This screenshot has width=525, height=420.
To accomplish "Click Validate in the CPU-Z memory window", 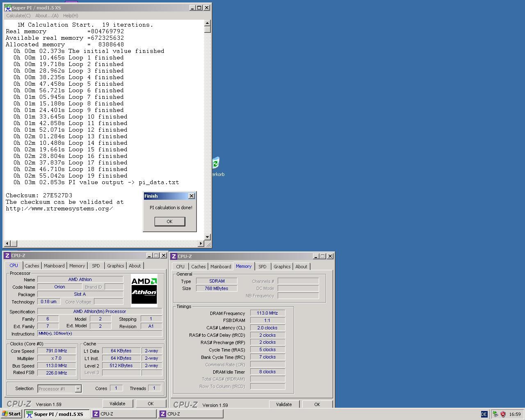I will pyautogui.click(x=284, y=404).
